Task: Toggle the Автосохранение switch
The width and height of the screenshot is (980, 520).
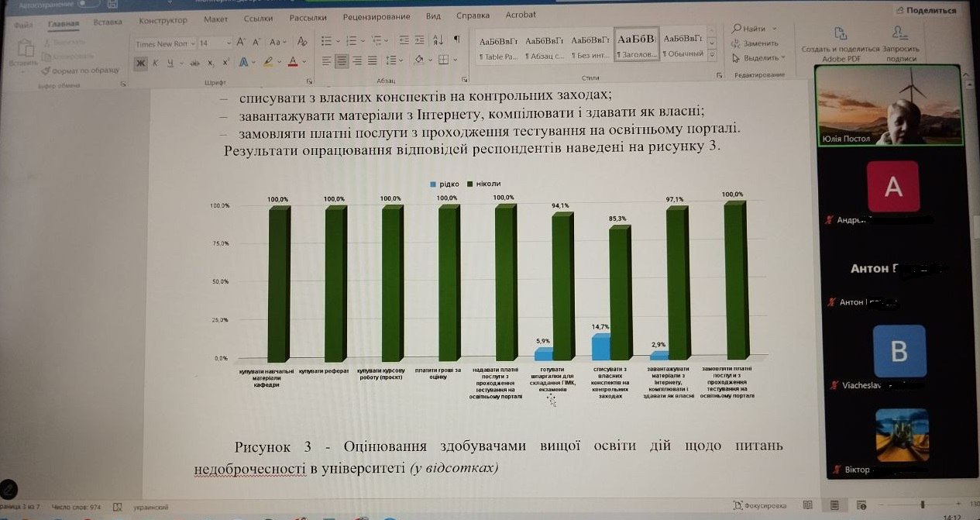Action: tap(90, 3)
